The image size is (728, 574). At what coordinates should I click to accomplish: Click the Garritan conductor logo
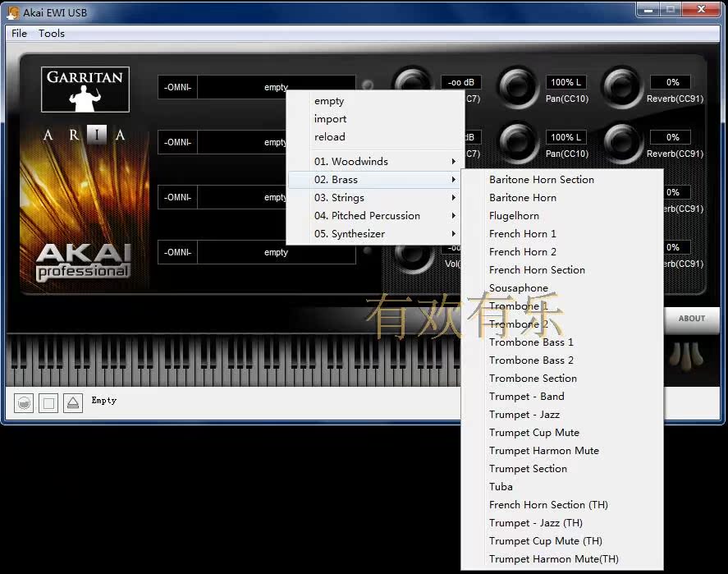[85, 90]
